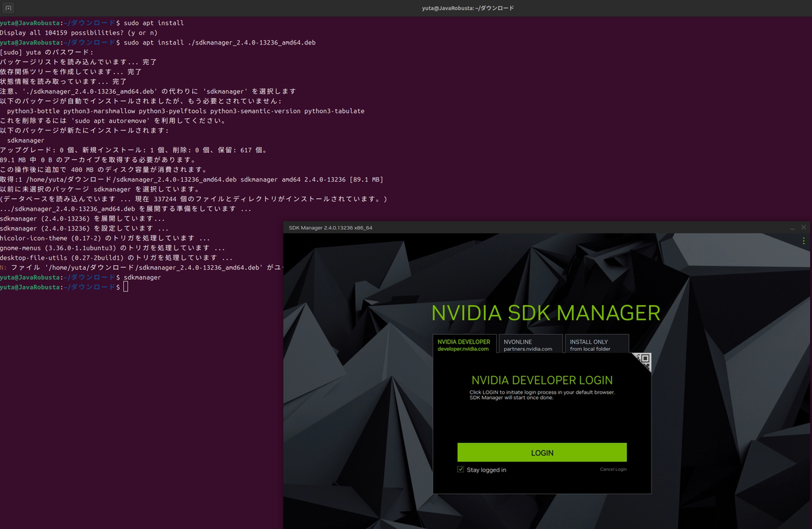Minimize the SDK Manager window
This screenshot has width=812, height=529.
(x=792, y=228)
